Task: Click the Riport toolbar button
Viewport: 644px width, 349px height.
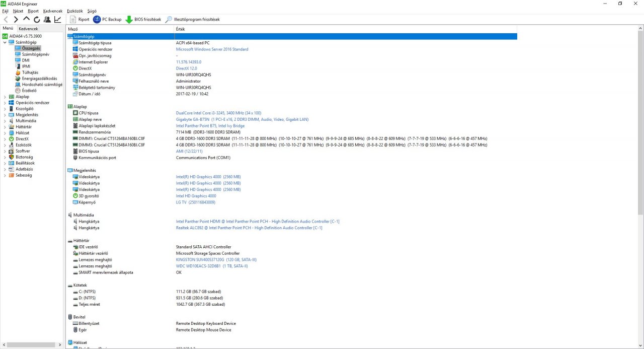Action: point(79,19)
